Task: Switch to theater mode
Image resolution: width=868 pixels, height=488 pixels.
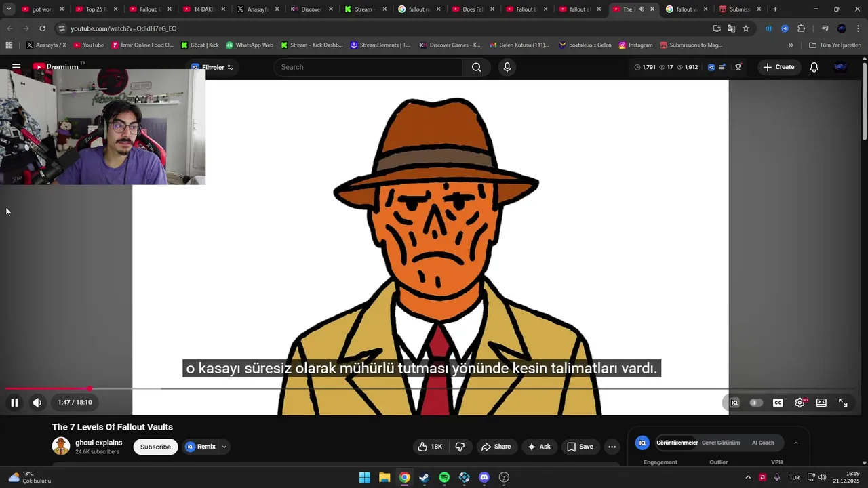Action: (821, 403)
